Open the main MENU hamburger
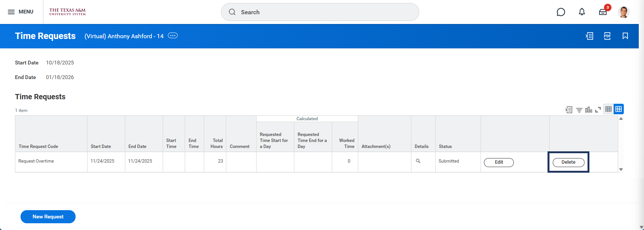This screenshot has height=230, width=644. [20, 12]
